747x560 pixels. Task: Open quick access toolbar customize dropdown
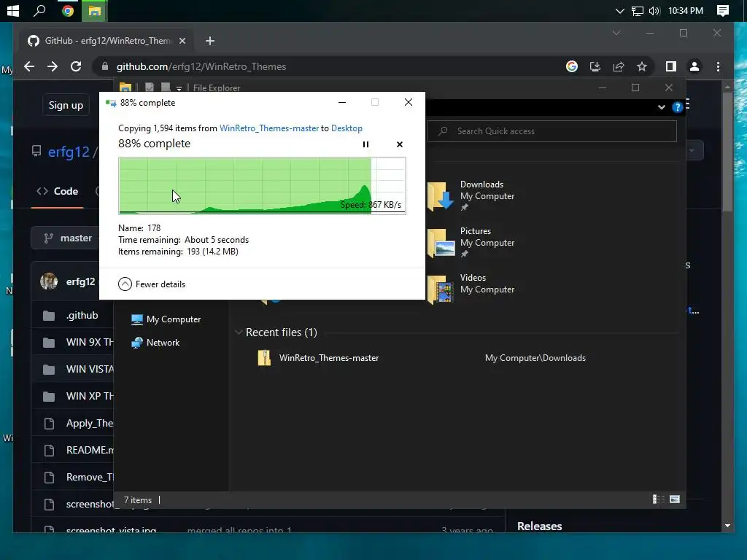point(179,88)
